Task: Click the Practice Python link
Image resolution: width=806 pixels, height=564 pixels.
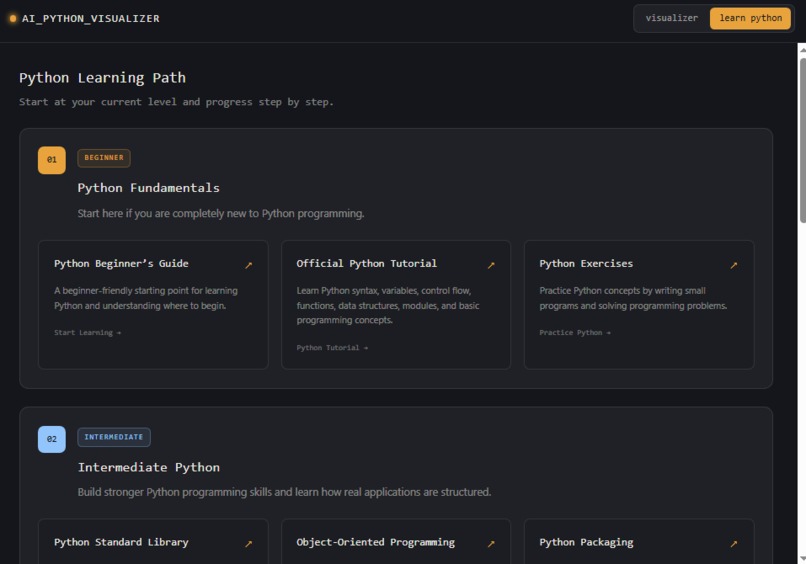Action: pyautogui.click(x=575, y=333)
